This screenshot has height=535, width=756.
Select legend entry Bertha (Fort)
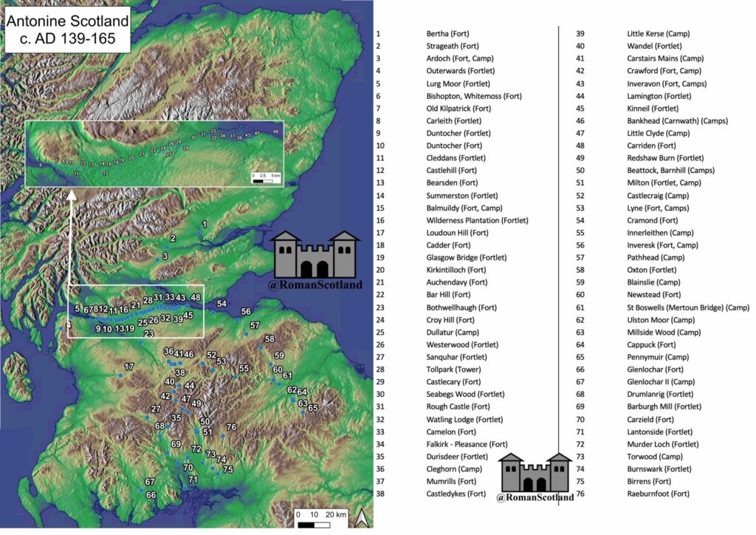point(447,33)
